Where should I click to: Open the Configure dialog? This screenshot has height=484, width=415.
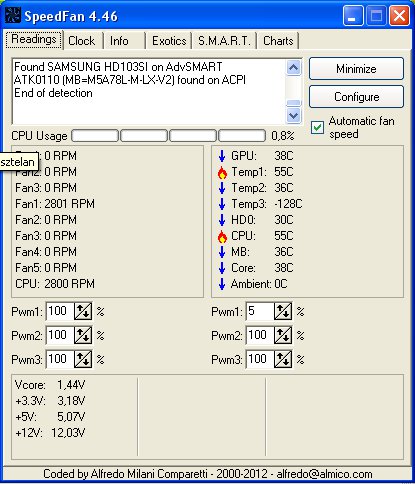coord(356,97)
